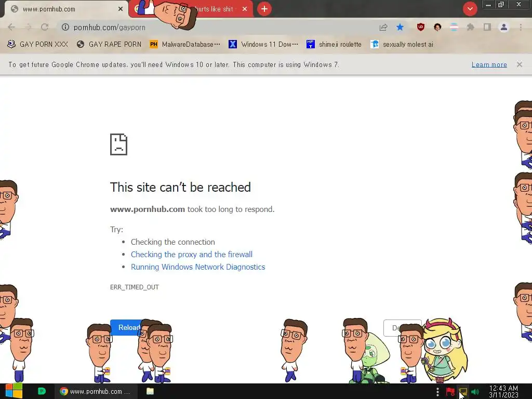Image resolution: width=532 pixels, height=399 pixels.
Task: Click the blue Reload button
Action: pos(126,327)
